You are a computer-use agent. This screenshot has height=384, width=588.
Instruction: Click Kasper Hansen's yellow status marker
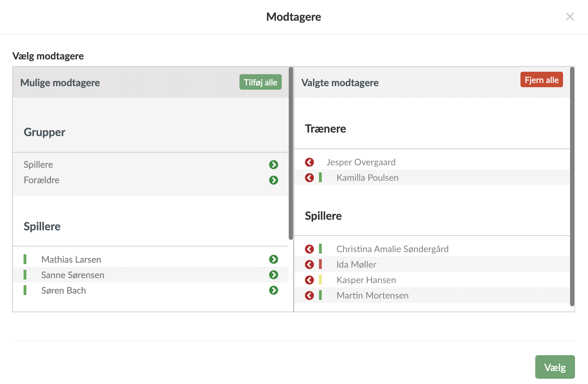pyautogui.click(x=320, y=280)
